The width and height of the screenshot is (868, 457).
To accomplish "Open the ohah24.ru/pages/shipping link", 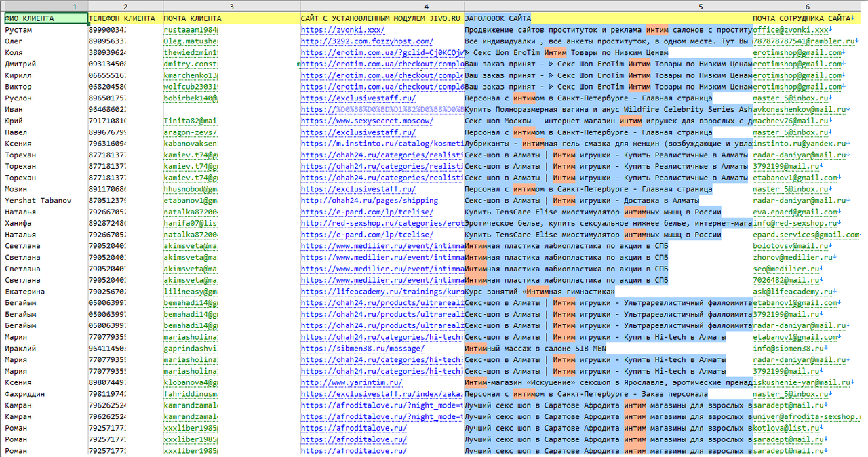I will 370,201.
